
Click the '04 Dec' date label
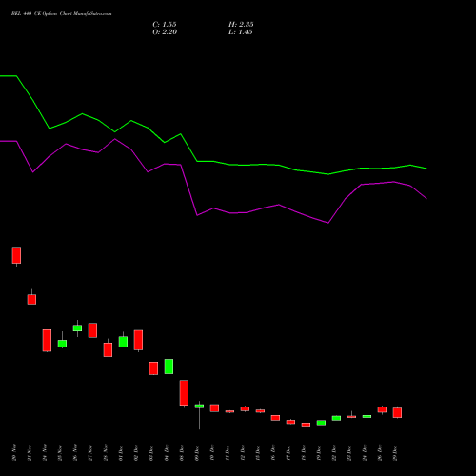167,453
